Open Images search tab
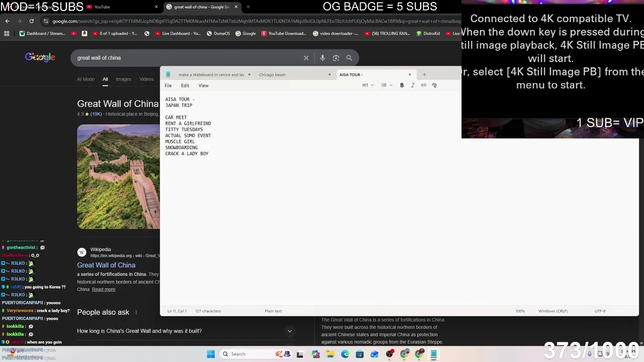Viewport: 644px width, 362px height. (123, 79)
